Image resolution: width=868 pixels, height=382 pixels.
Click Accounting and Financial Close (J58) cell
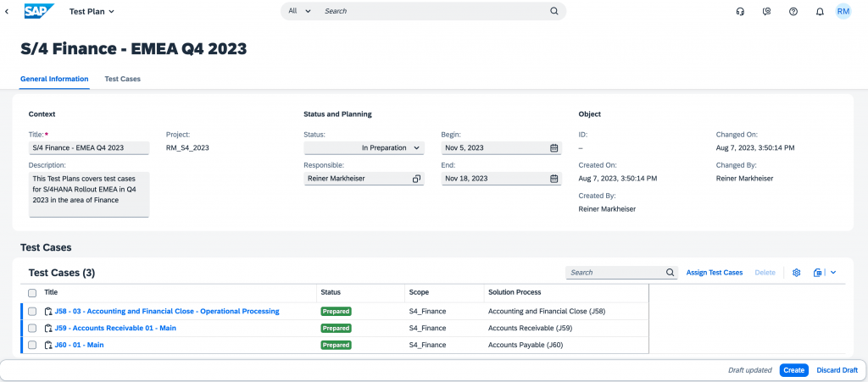547,311
